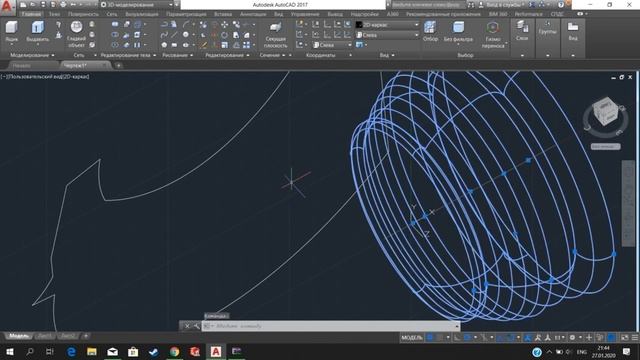Switch to the Лист1 layout tab
This screenshot has width=640, height=360.
[45, 336]
